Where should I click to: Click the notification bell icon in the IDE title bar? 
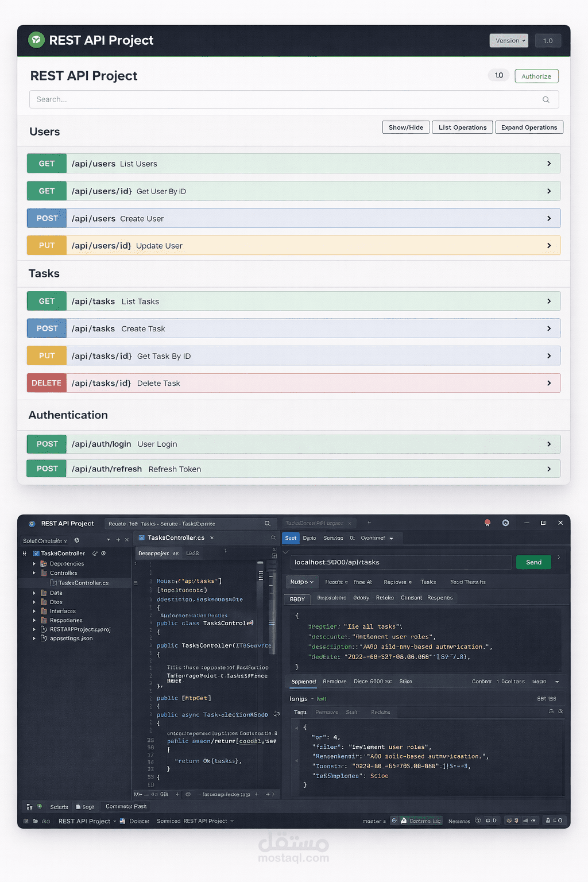tap(488, 523)
